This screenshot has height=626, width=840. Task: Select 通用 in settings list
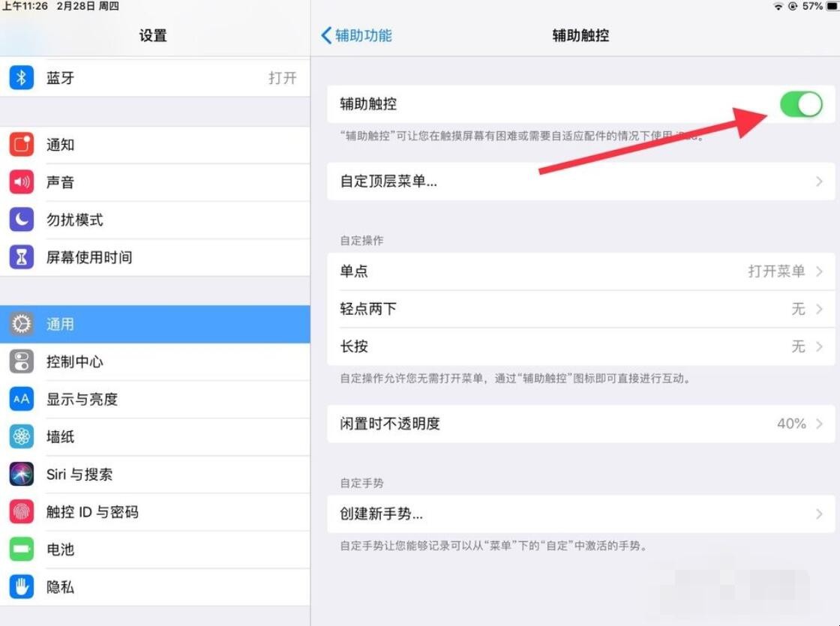click(x=154, y=324)
